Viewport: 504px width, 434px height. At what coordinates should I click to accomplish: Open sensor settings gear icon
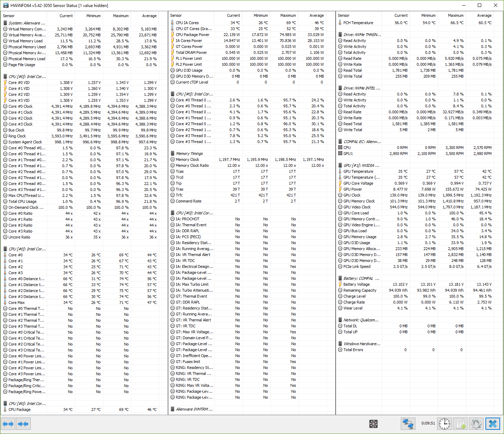pos(476,424)
